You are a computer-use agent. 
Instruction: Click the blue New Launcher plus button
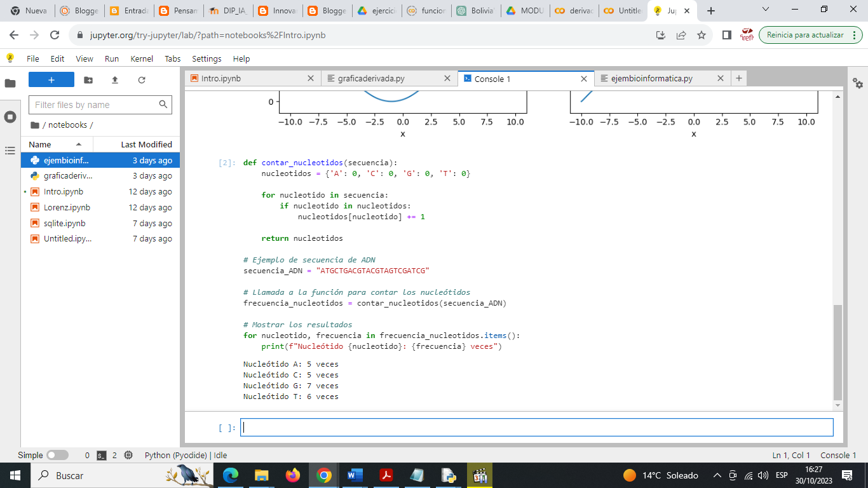click(x=51, y=79)
